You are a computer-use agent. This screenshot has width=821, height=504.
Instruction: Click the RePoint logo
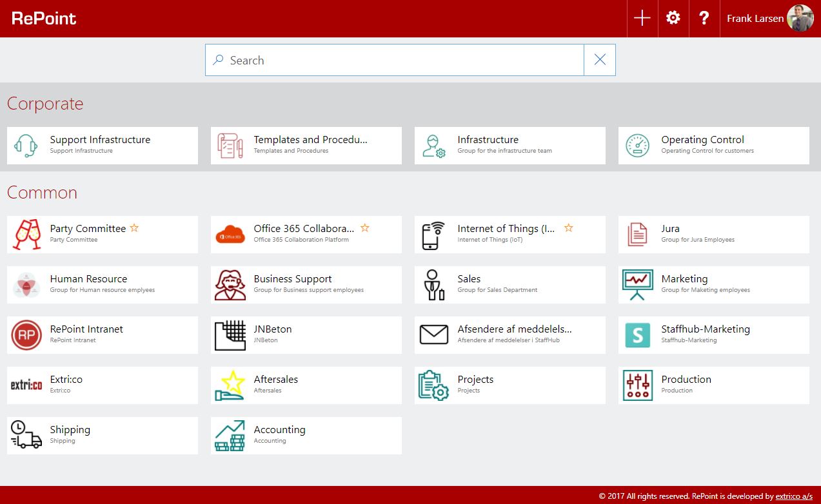pos(44,18)
